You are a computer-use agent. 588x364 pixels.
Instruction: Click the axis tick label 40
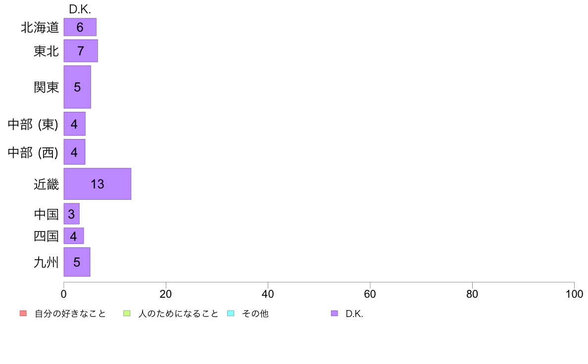268,294
